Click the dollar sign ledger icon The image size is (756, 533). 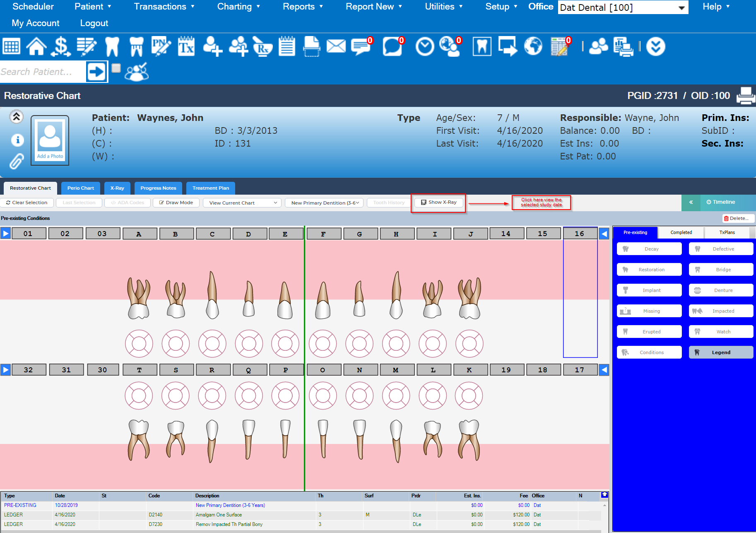(x=60, y=46)
